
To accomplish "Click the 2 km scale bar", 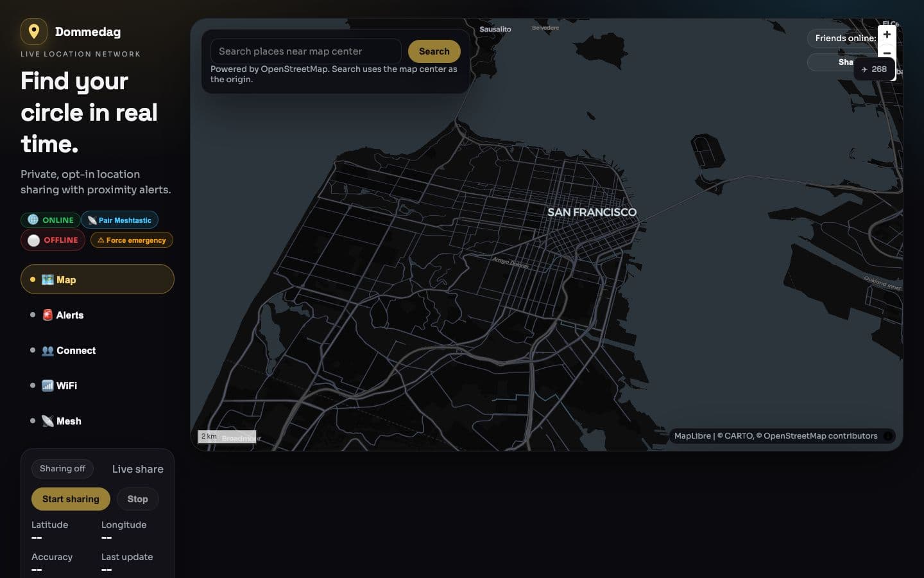I will coord(227,437).
